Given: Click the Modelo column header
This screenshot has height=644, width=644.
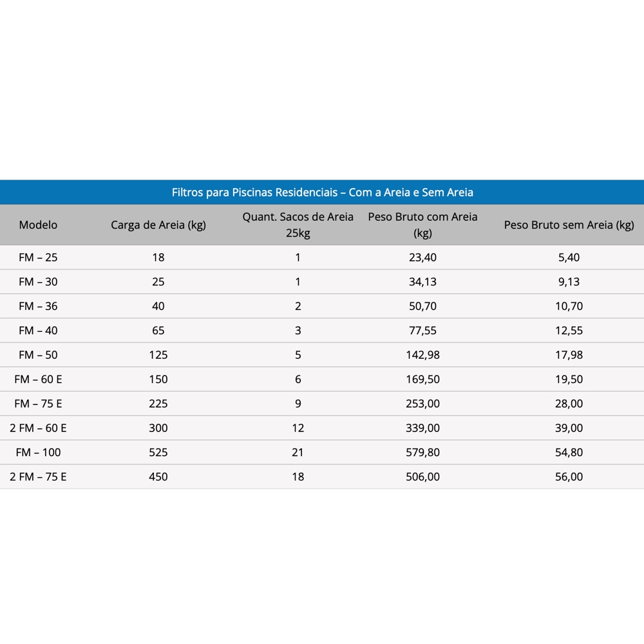Looking at the screenshot, I should tap(38, 225).
